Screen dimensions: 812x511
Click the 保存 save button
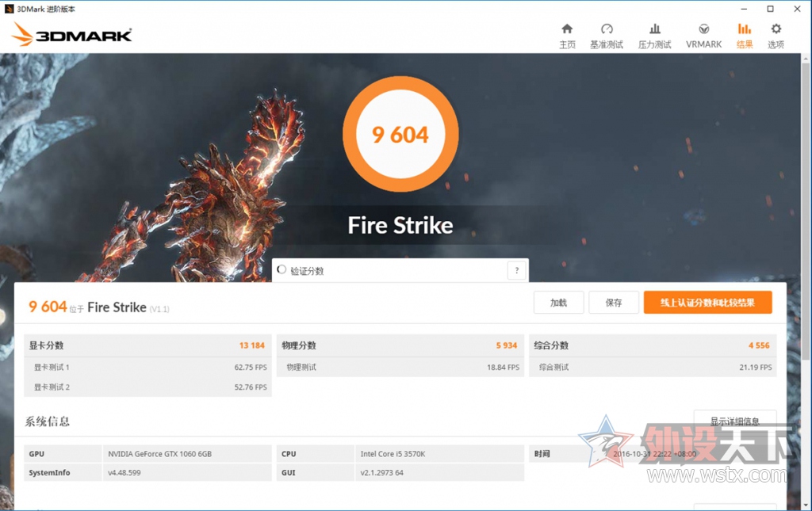tap(614, 303)
